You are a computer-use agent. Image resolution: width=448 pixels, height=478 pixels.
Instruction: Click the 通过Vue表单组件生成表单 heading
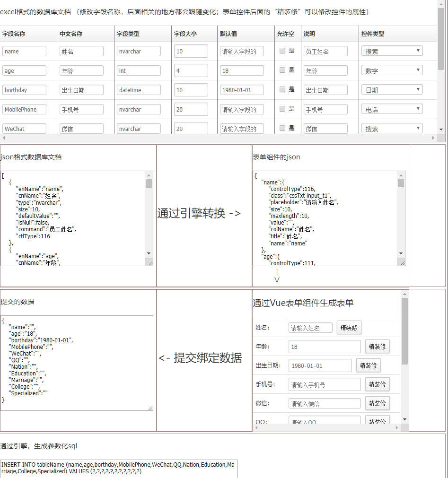tap(303, 303)
